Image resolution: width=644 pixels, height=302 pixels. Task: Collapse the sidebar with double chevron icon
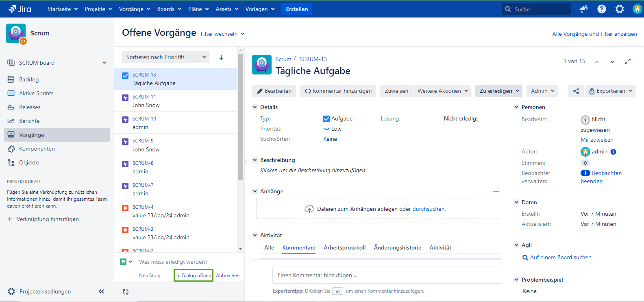click(101, 291)
